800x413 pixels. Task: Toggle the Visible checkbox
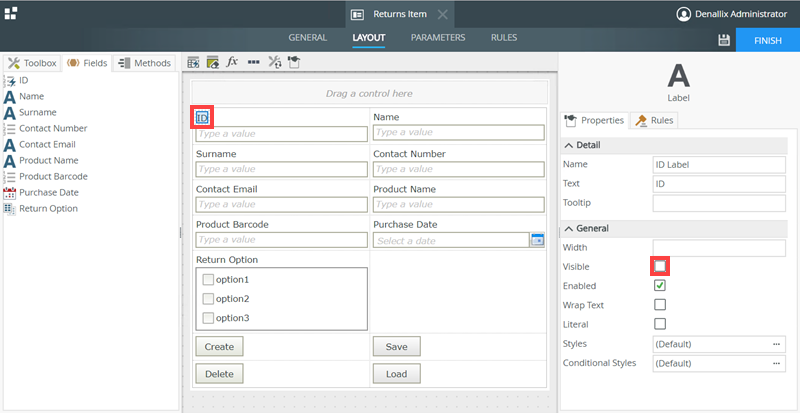coord(660,266)
